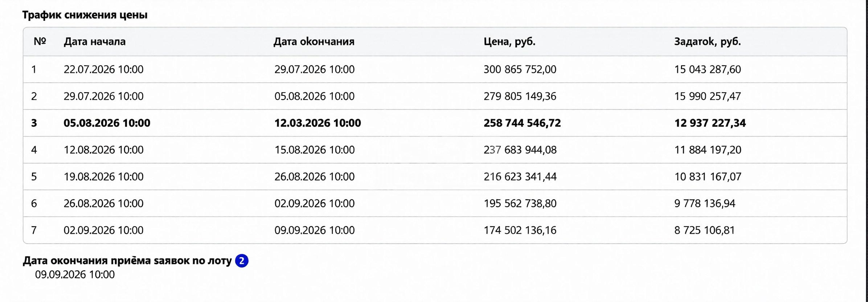The height and width of the screenshot is (302, 868).
Task: Click price 216 623 341,44 in row 5
Action: tap(520, 177)
